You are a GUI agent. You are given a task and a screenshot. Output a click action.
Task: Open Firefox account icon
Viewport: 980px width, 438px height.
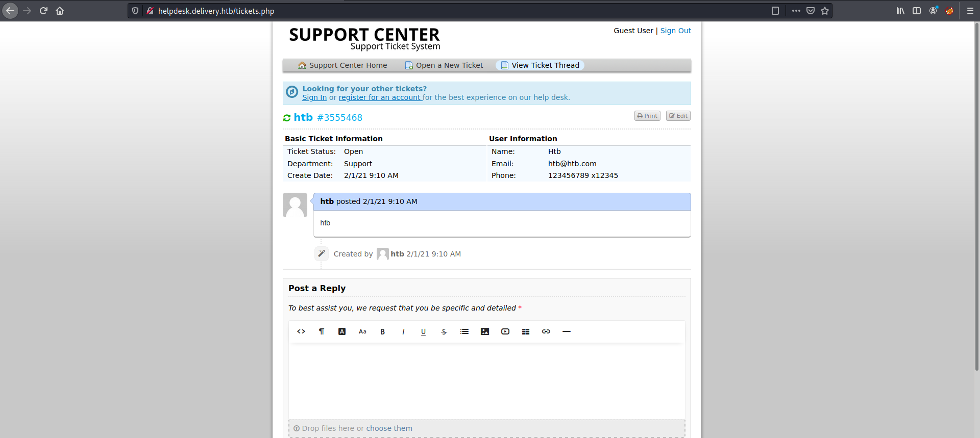coord(933,11)
